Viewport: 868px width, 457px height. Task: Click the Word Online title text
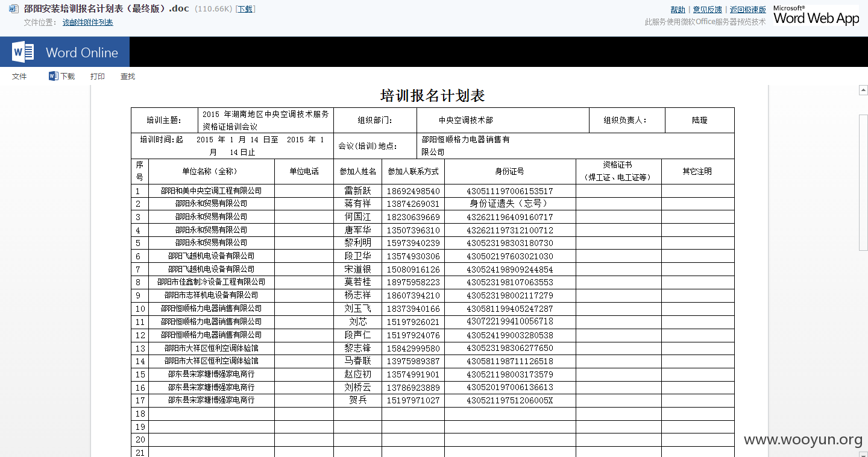82,52
